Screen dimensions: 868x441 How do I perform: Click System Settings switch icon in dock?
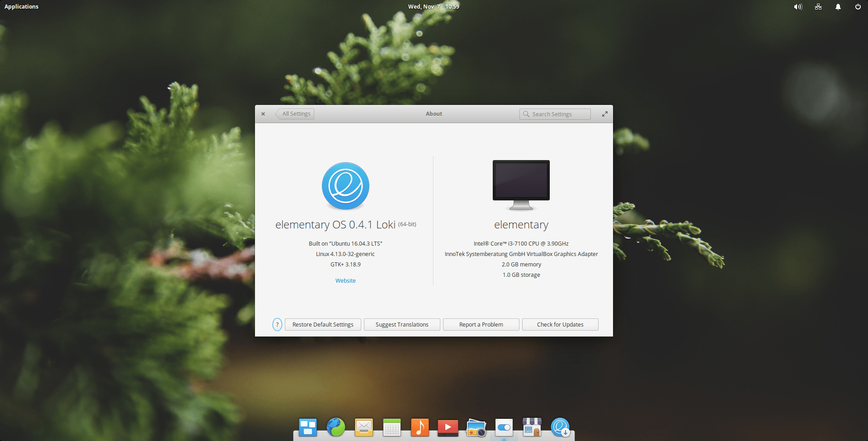coord(504,427)
